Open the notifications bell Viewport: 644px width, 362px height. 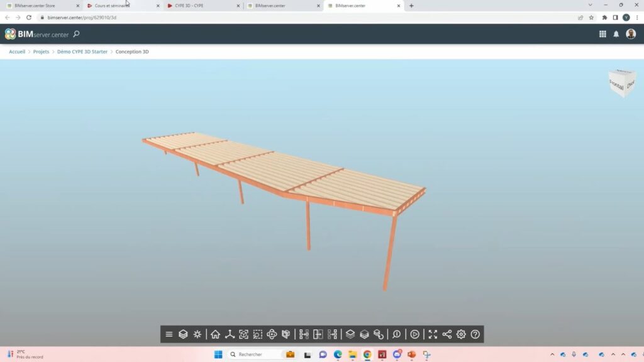click(616, 34)
